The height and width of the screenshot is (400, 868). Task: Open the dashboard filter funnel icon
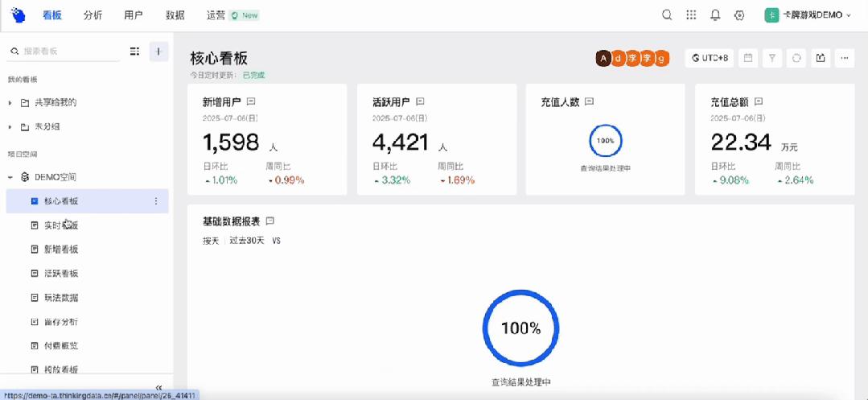(x=772, y=58)
